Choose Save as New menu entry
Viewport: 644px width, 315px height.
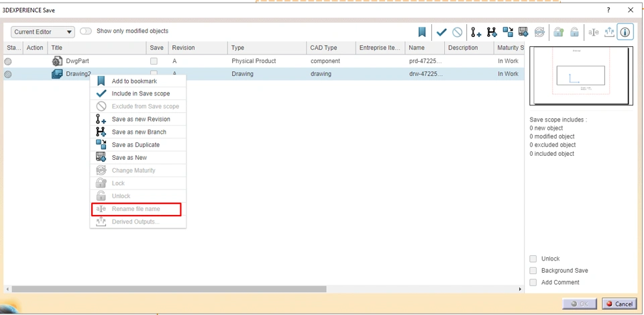[138, 157]
